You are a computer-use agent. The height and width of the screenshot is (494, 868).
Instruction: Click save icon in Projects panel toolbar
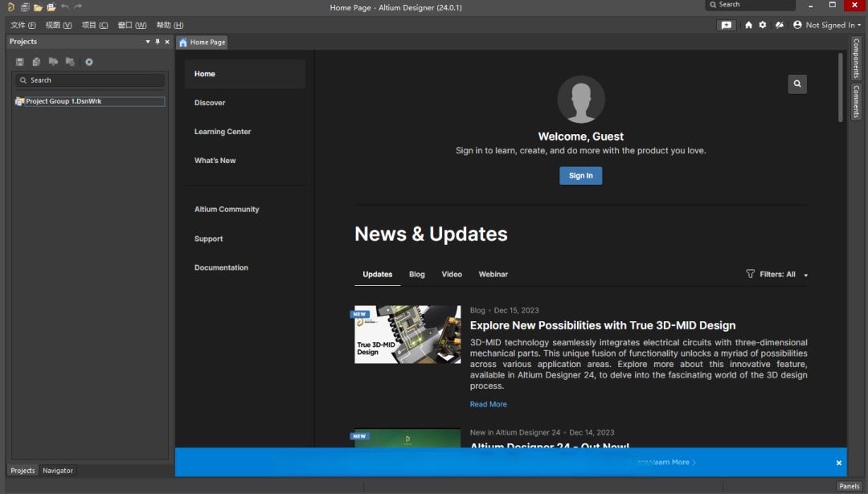pyautogui.click(x=20, y=62)
